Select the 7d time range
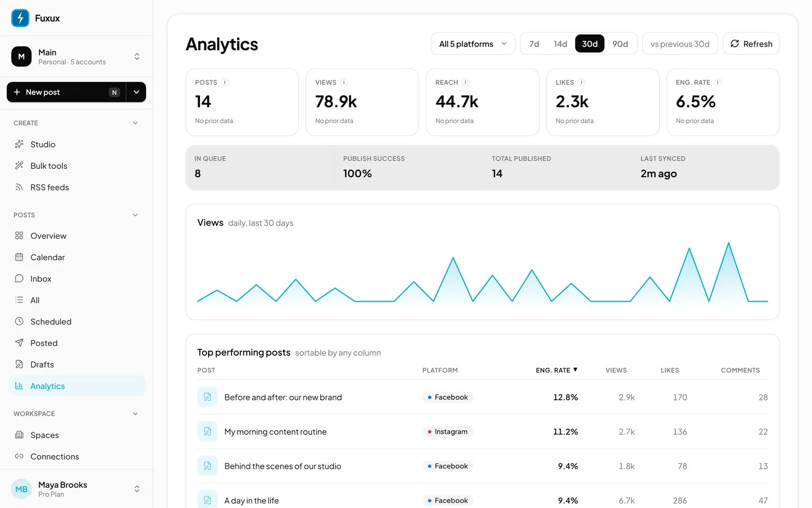Image resolution: width=812 pixels, height=508 pixels. [x=534, y=44]
